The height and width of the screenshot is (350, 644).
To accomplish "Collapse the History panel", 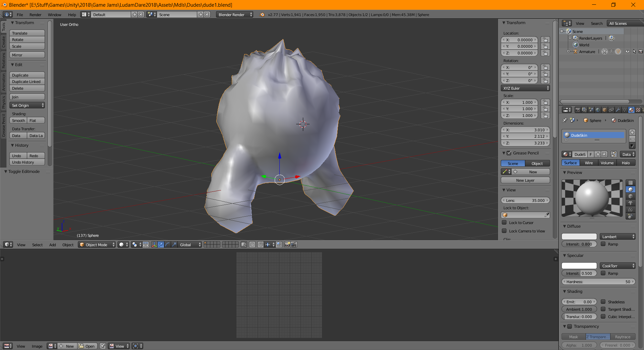I will pos(12,145).
